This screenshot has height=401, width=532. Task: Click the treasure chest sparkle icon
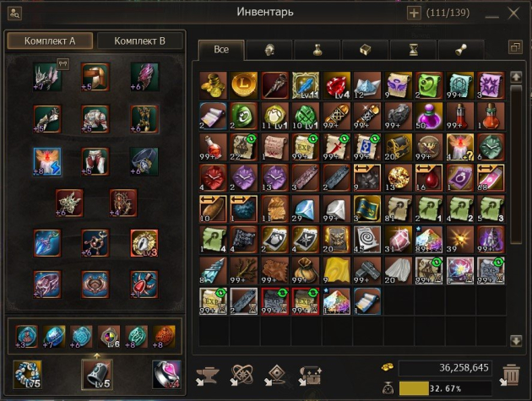coord(310,376)
